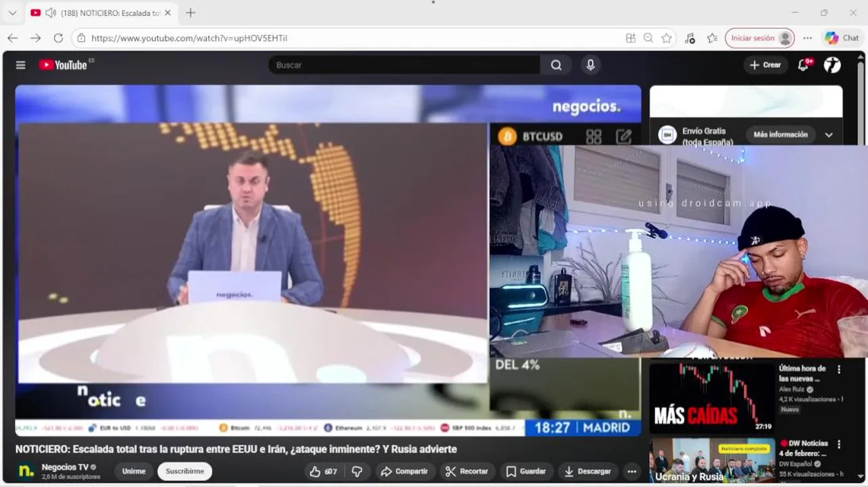This screenshot has height=487, width=868.
Task: Open the browser three-dot settings menu
Action: pyautogui.click(x=807, y=38)
